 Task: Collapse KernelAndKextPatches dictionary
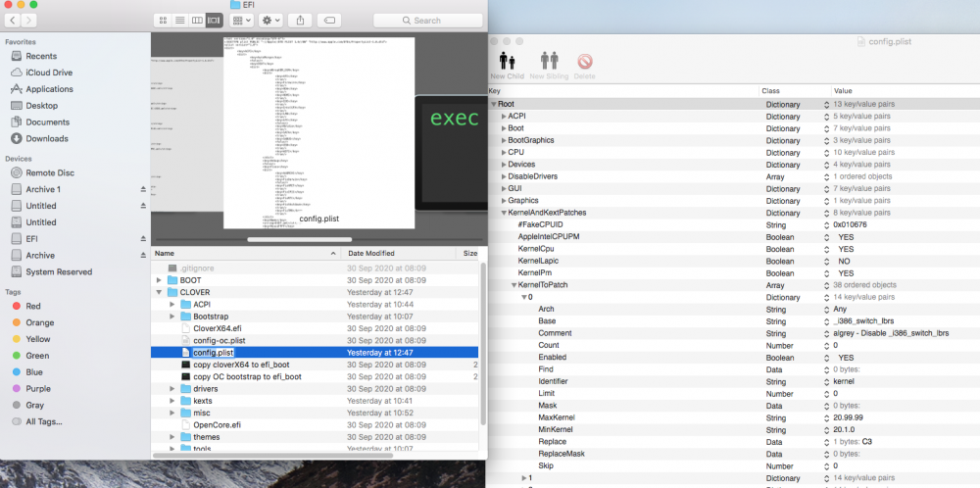click(504, 213)
